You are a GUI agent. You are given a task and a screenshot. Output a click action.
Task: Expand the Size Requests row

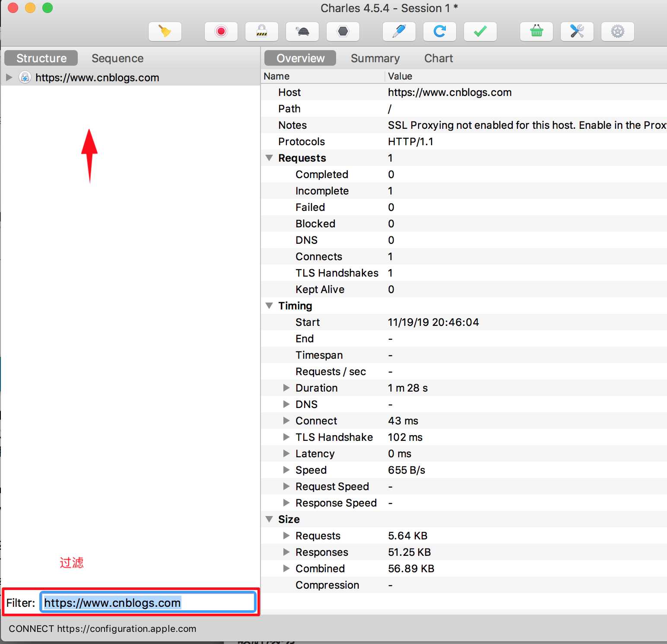pos(286,536)
